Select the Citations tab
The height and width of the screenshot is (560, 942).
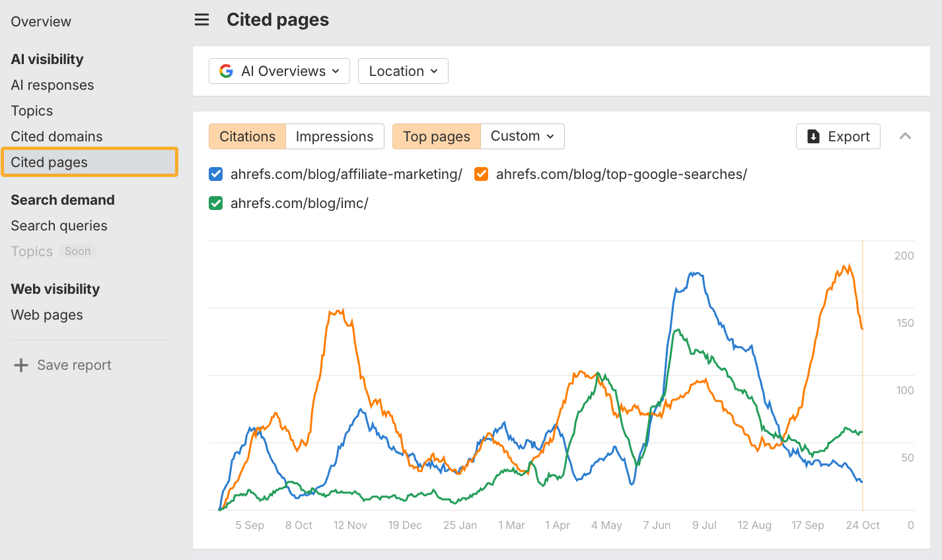point(246,136)
